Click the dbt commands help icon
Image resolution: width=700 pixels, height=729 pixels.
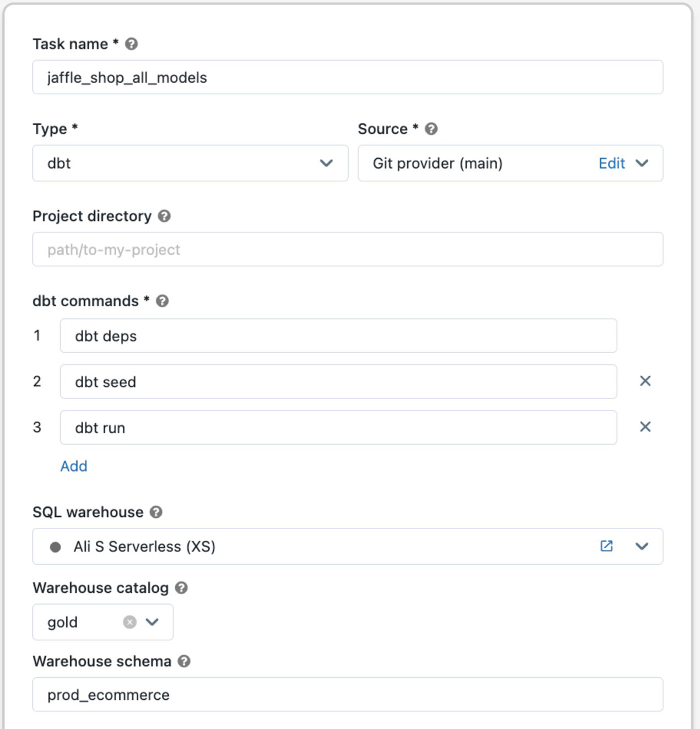162,301
